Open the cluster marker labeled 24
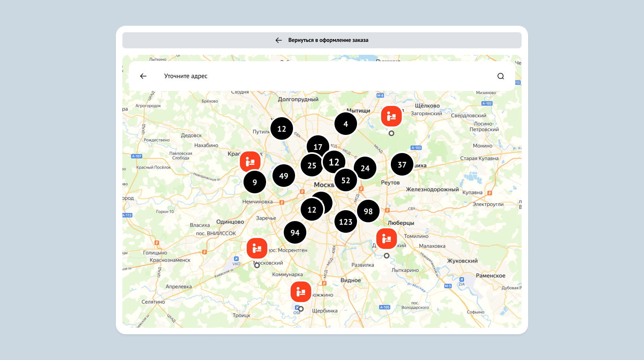The height and width of the screenshot is (360, 644). coord(365,168)
